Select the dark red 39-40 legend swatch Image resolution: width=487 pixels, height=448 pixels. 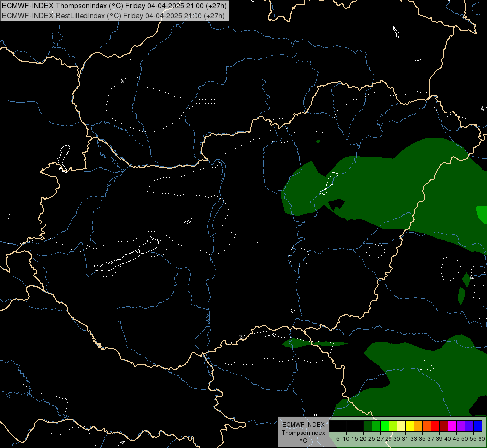tap(444, 426)
